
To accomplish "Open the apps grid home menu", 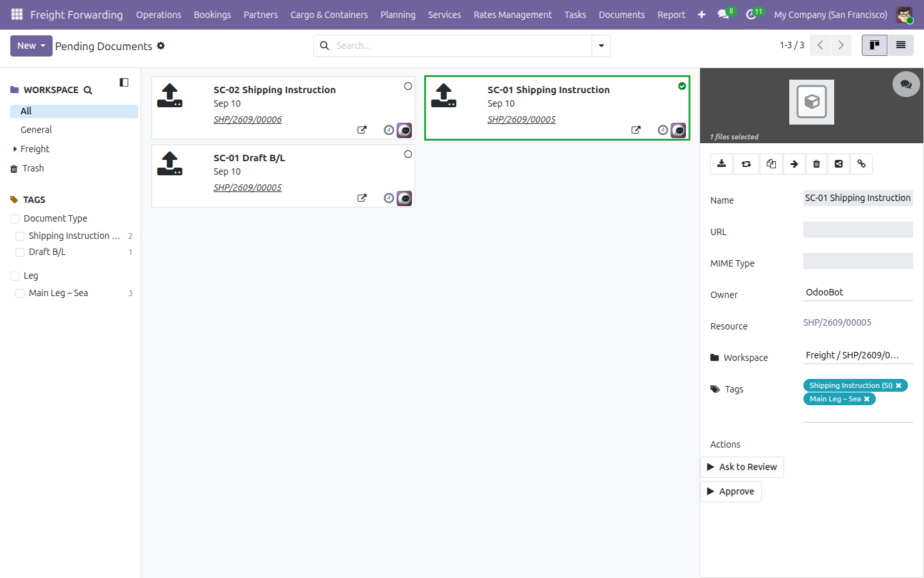I will pos(17,14).
